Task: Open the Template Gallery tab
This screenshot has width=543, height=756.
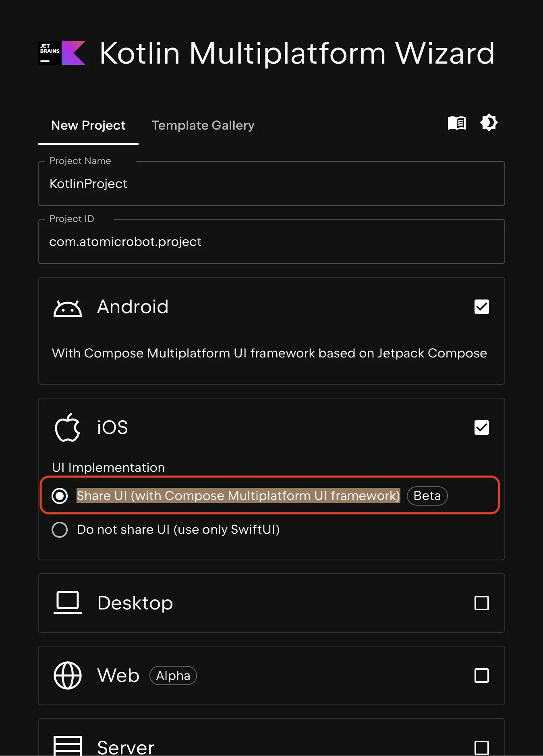Action: [203, 126]
